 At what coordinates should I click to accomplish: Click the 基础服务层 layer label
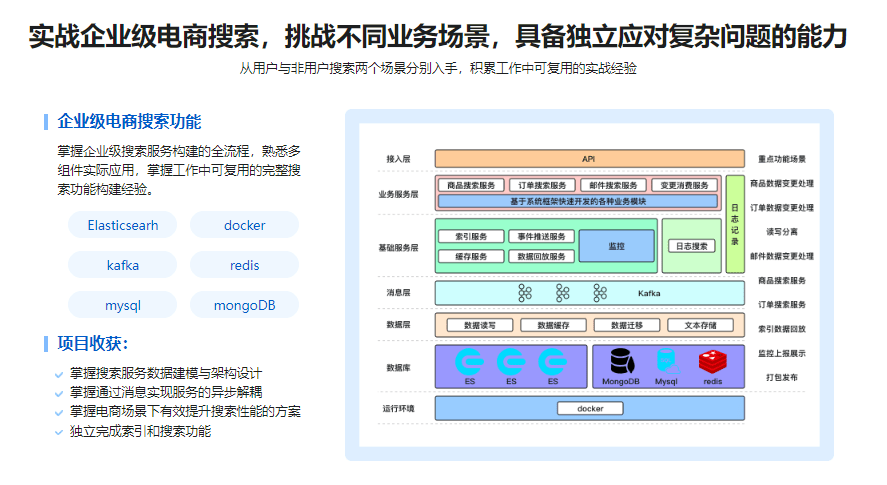398,248
